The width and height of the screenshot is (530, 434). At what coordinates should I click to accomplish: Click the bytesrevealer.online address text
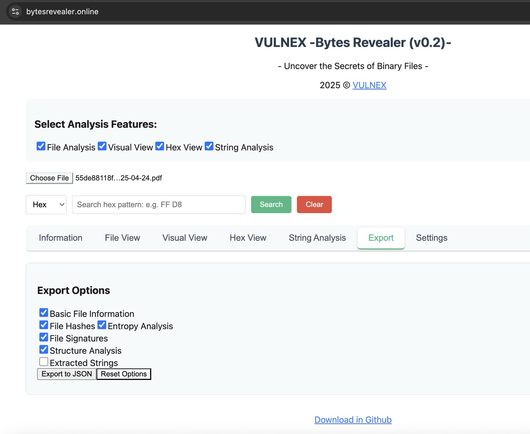[62, 11]
